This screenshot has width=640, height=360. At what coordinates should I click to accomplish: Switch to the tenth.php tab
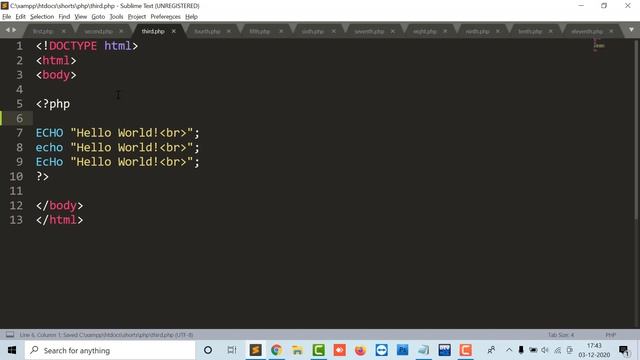pos(530,31)
